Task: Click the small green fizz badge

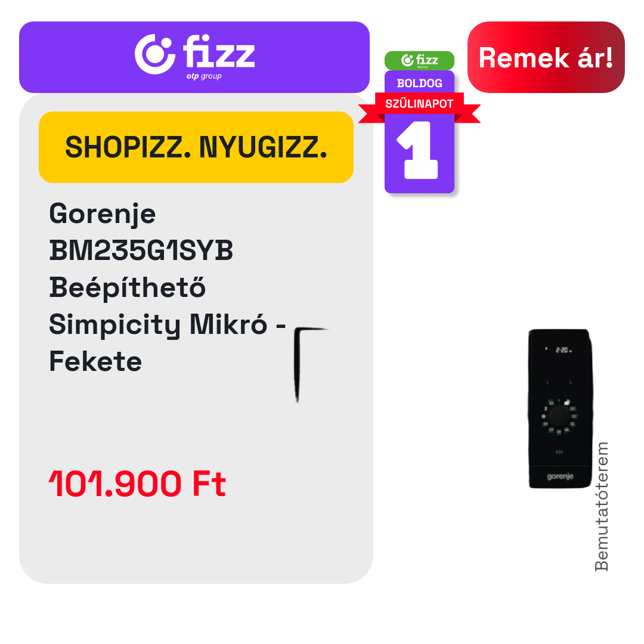Action: (x=419, y=60)
